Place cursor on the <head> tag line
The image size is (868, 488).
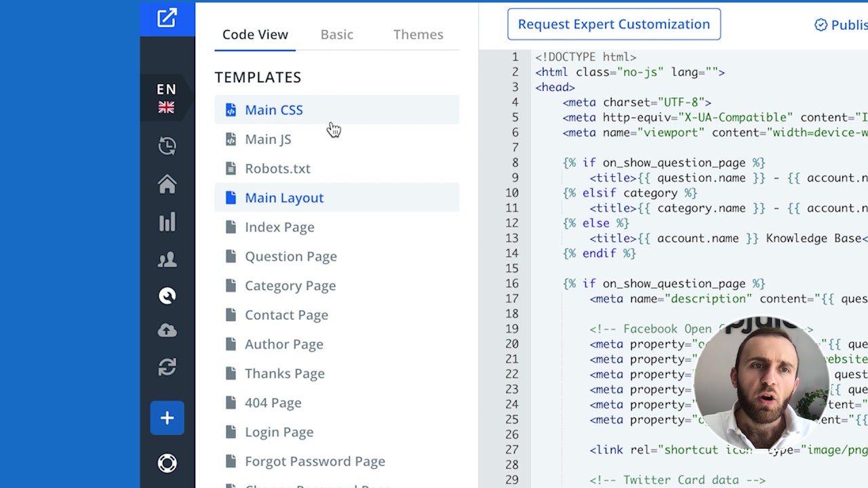point(555,87)
